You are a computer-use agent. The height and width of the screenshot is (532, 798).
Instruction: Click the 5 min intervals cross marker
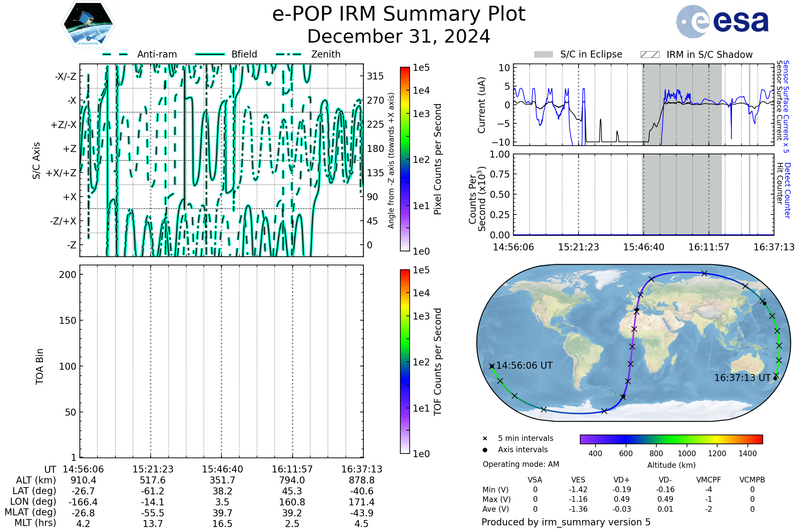pos(485,439)
